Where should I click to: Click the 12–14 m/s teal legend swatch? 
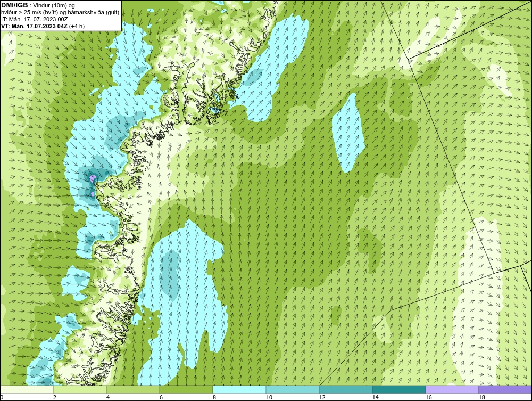345,390
